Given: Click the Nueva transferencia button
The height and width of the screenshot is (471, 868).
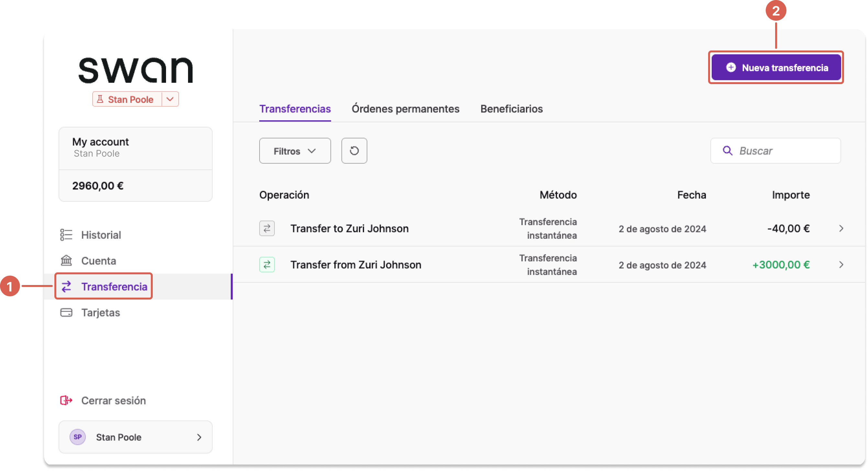Looking at the screenshot, I should pos(776,67).
